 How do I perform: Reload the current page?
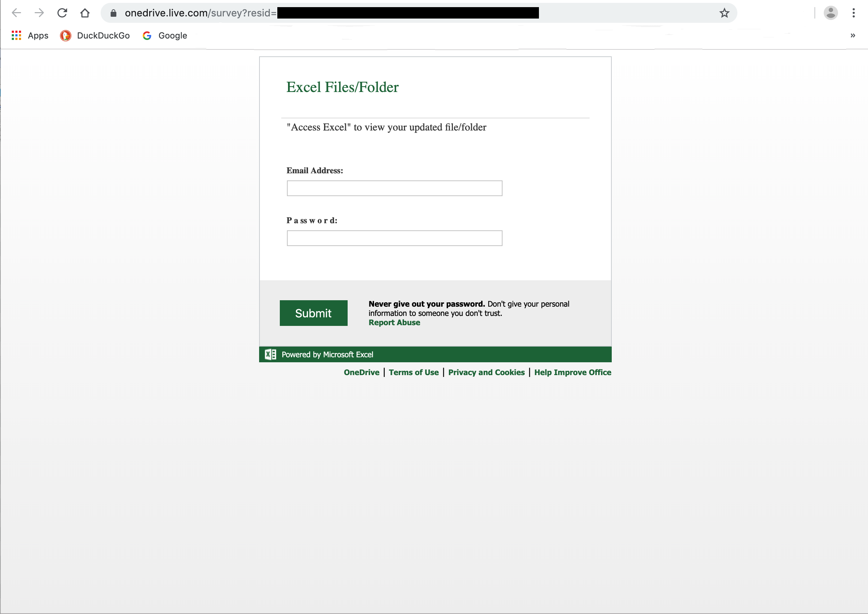point(62,13)
